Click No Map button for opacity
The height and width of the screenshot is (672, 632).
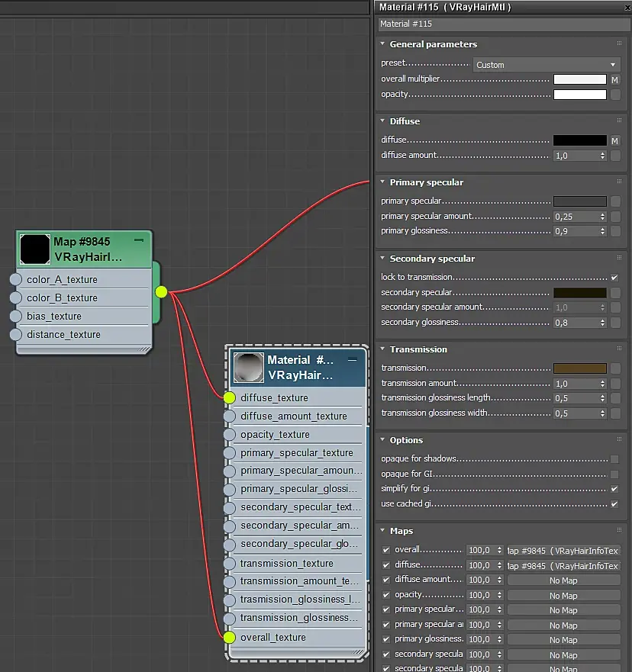click(564, 596)
